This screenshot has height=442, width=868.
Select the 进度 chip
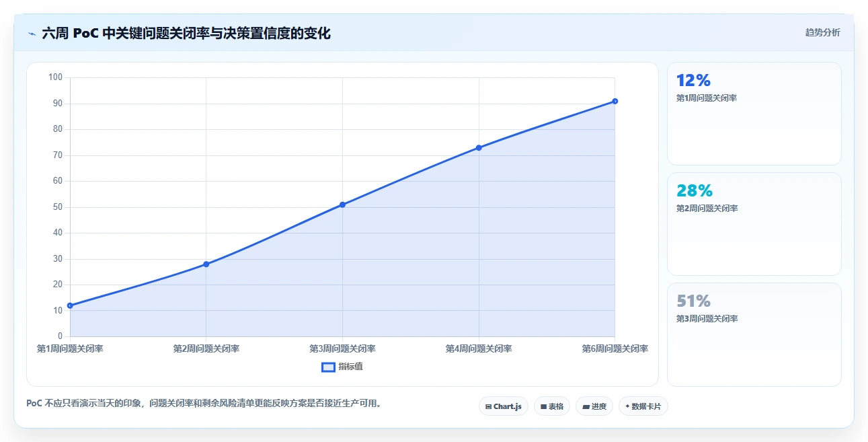594,406
